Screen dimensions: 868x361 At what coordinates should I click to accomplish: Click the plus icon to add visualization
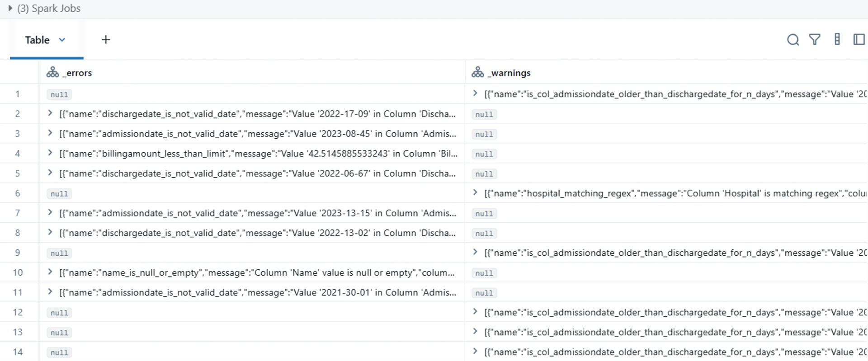(106, 40)
